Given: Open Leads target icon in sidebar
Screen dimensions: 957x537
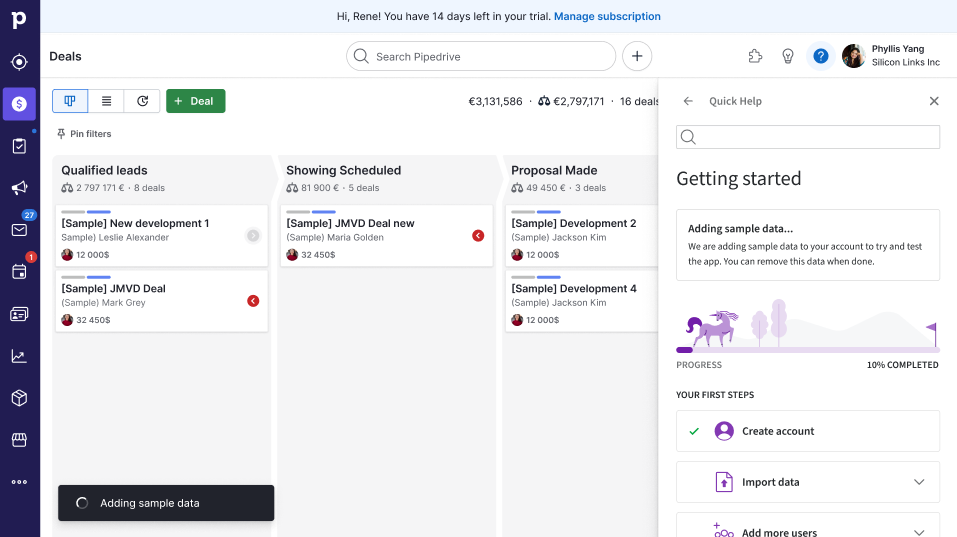Looking at the screenshot, I should (19, 62).
